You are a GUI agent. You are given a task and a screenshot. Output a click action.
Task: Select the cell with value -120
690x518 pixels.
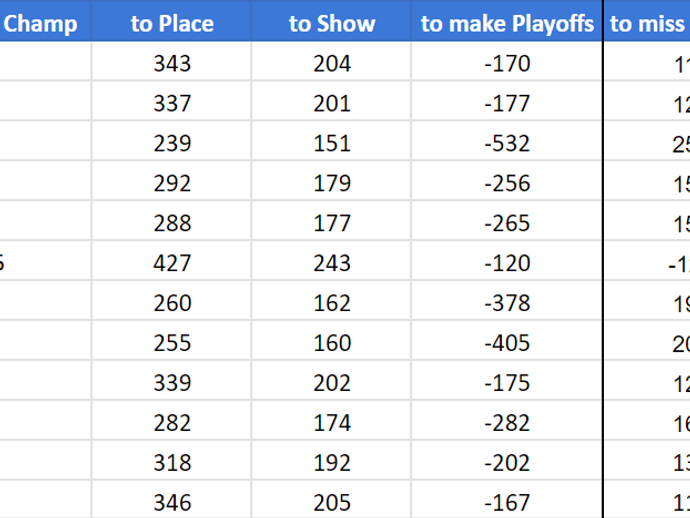507,263
